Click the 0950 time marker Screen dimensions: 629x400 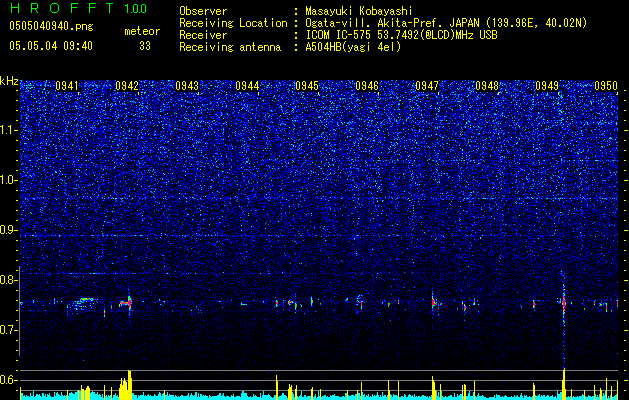606,86
